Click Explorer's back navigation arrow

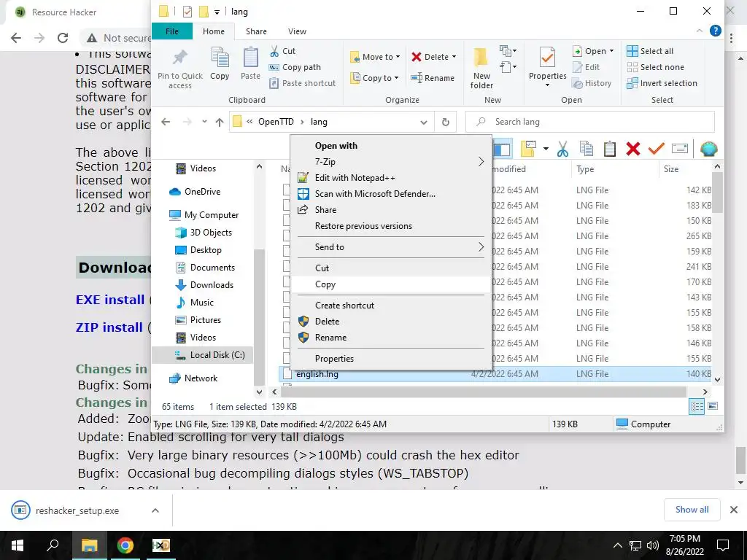point(166,122)
